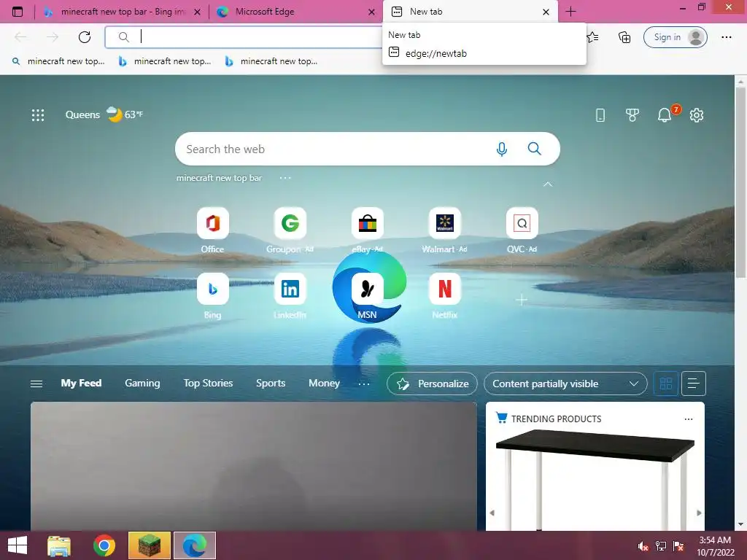
Task: Switch to the Microsoft Edge tab
Action: (x=295, y=12)
